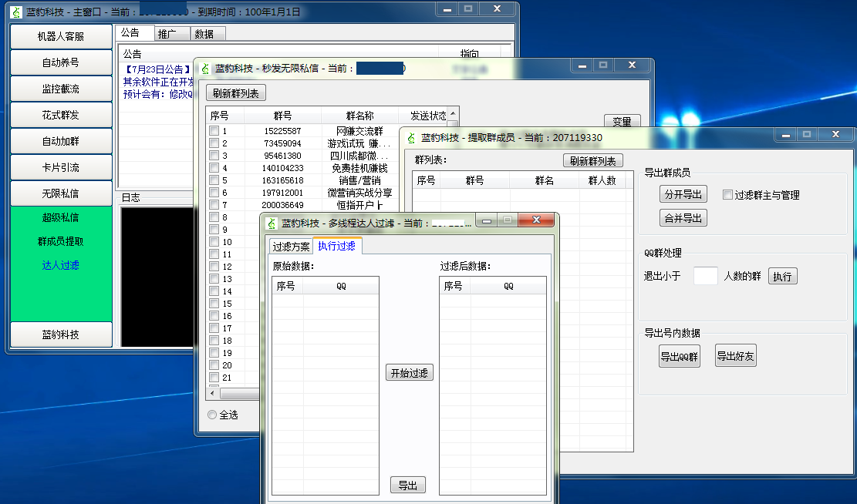Screen dimensions: 857x504
Task: Check row 6 group 197912001
Action: click(214, 193)
